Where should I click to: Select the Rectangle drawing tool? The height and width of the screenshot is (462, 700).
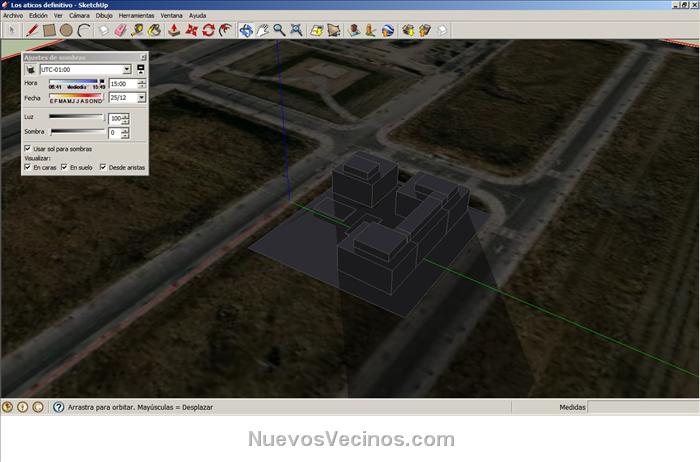click(49, 30)
